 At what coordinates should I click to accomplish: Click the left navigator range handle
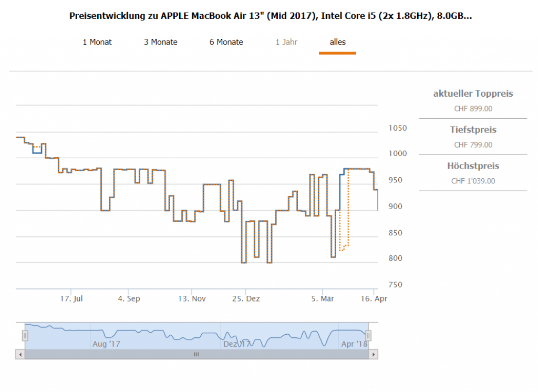click(x=24, y=335)
